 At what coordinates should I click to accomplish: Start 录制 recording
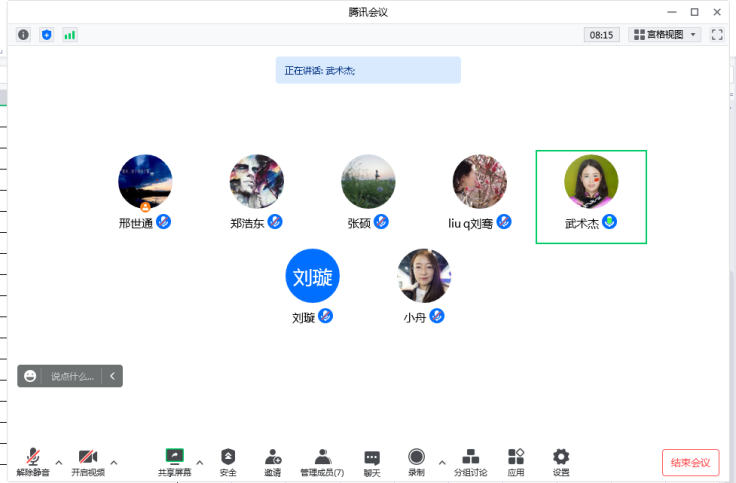[416, 462]
